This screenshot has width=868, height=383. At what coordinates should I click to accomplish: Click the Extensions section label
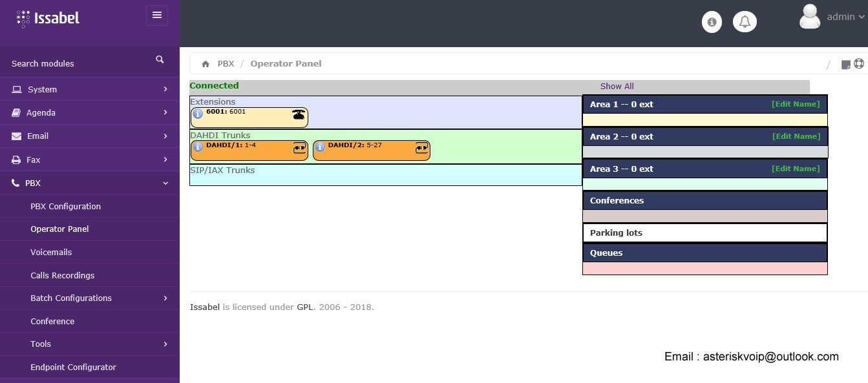coord(213,102)
